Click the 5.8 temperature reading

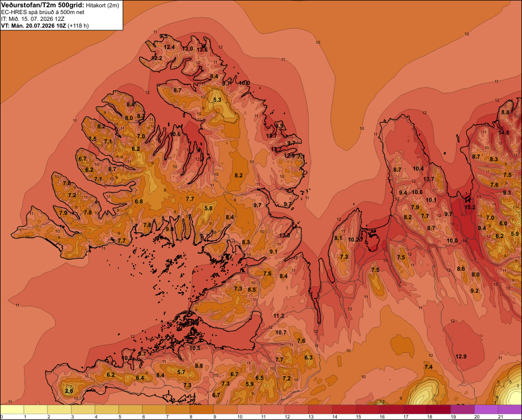[x=208, y=208]
